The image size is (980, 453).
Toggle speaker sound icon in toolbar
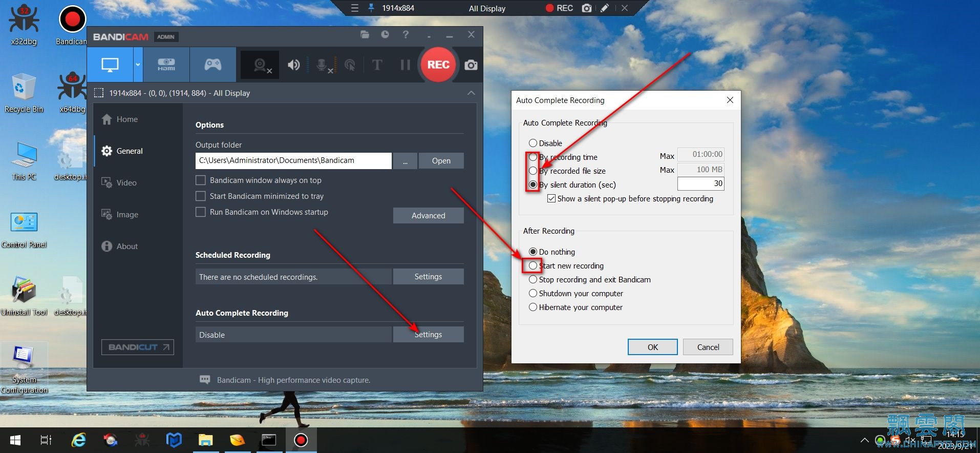(x=293, y=65)
